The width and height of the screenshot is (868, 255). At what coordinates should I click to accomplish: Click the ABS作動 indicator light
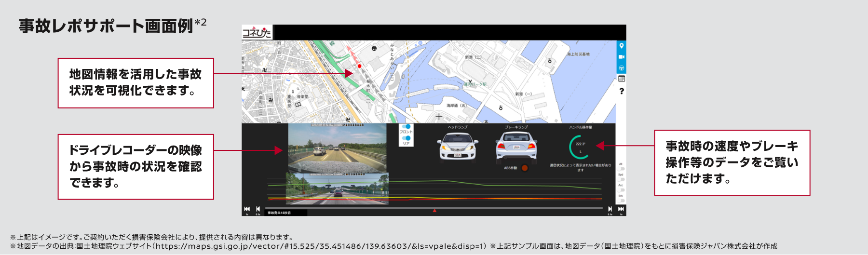click(x=524, y=168)
